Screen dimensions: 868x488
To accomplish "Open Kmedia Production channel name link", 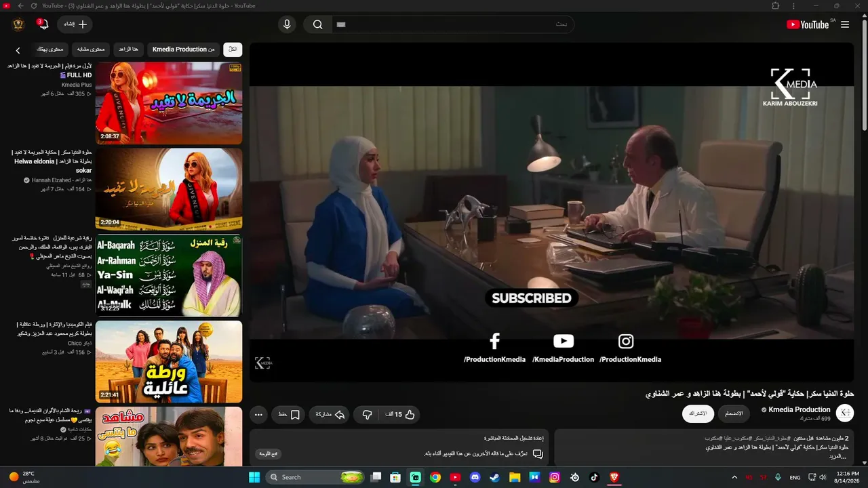I will (x=800, y=409).
